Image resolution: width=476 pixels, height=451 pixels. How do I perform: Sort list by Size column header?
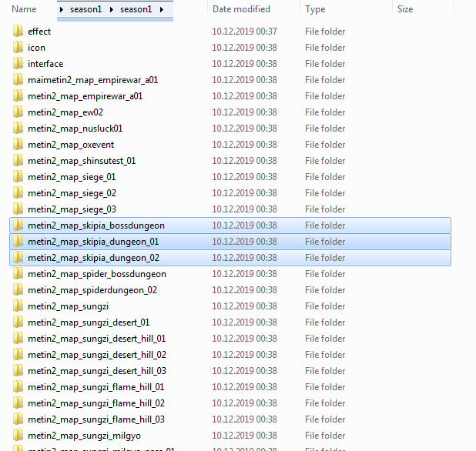(405, 9)
